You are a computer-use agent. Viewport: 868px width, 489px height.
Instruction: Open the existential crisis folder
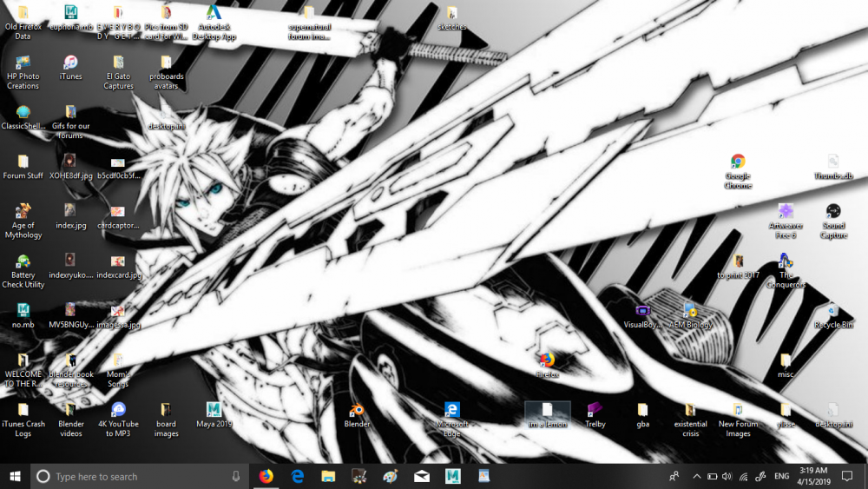(x=690, y=420)
